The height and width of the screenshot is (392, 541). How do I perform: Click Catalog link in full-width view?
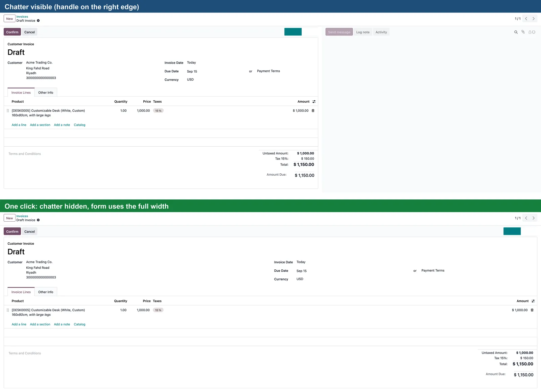point(79,324)
